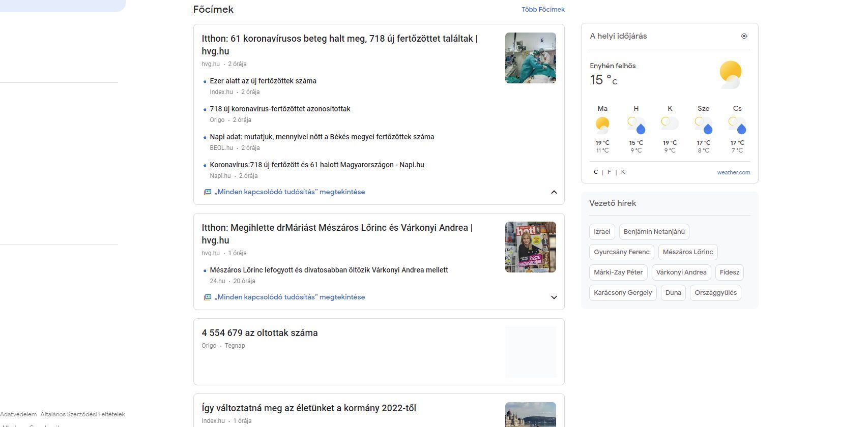Open 'Ezer alatt az új fertőzöttek száma' article

(x=263, y=81)
